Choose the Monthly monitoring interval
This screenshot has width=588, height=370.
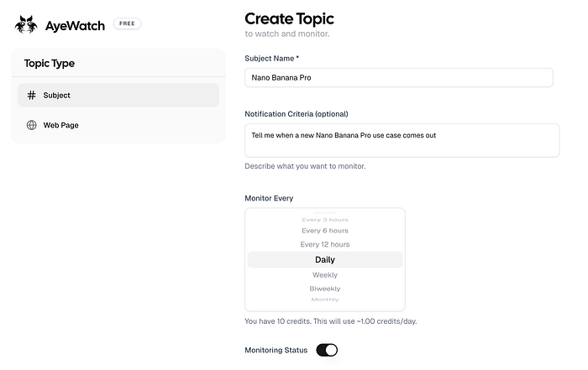[x=324, y=300]
